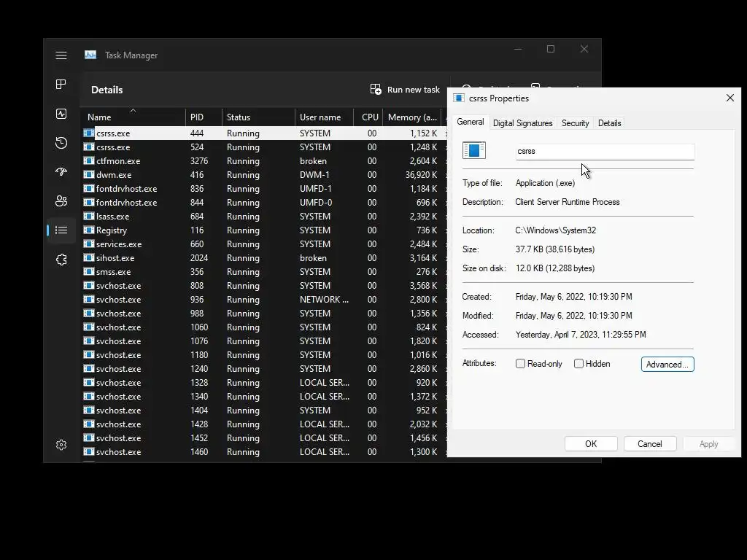This screenshot has height=560, width=747.
Task: Click Run new task button label
Action: (x=413, y=90)
